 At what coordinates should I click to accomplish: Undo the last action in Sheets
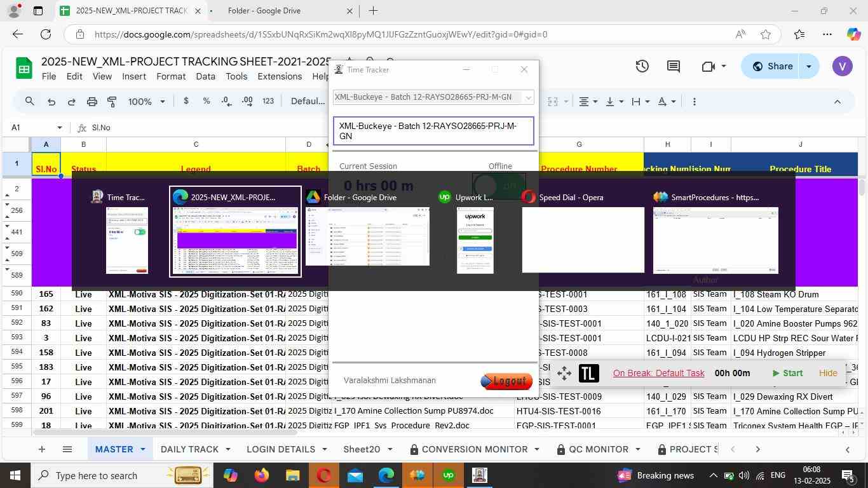(51, 102)
